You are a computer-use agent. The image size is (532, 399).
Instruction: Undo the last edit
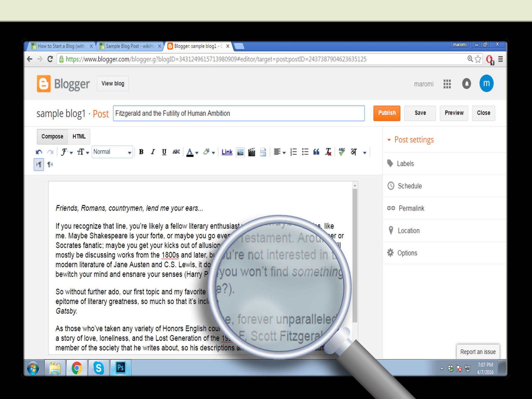(39, 152)
